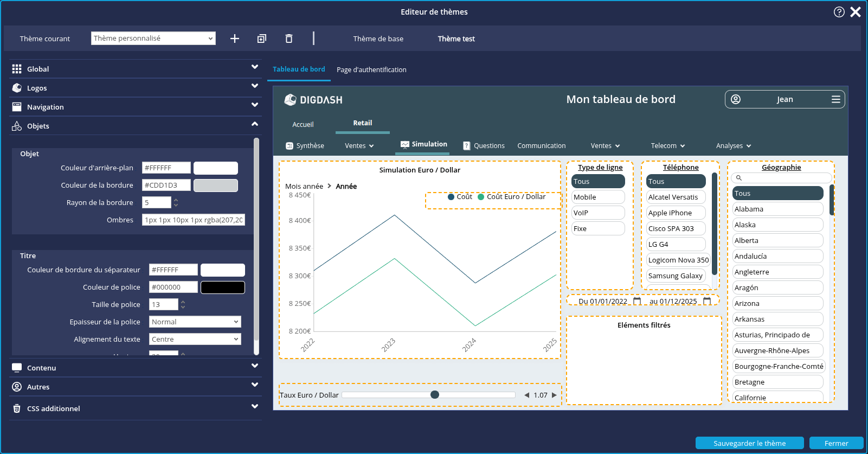Viewport: 868px width, 454px height.
Task: Click the Couleur de la bordure swatch
Action: click(216, 186)
